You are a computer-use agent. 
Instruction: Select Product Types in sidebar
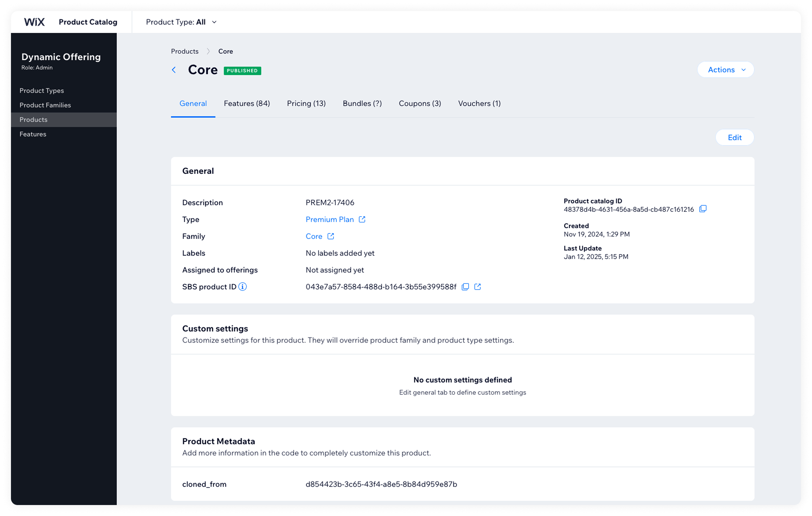tap(64, 90)
